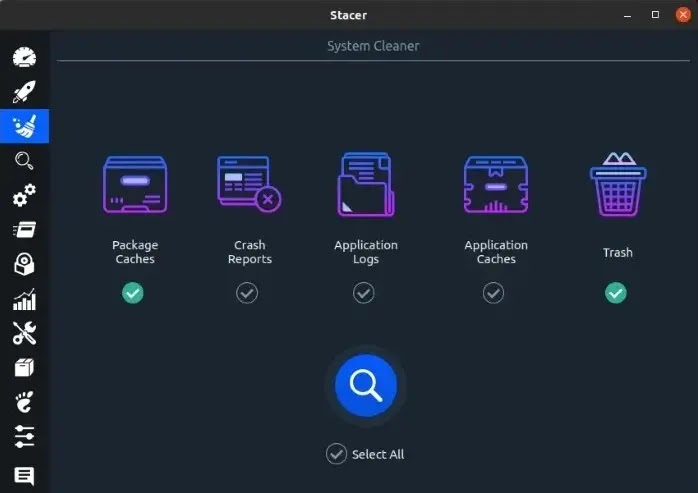Open the Search magnifier icon in sidebar
This screenshot has width=698, height=493.
point(24,161)
